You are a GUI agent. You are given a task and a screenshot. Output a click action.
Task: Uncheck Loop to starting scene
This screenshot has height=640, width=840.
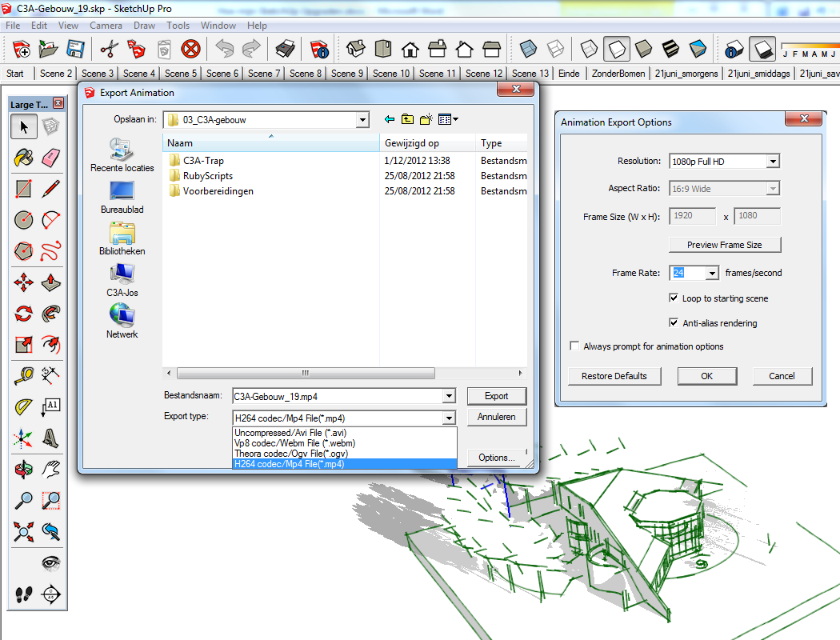click(x=674, y=298)
